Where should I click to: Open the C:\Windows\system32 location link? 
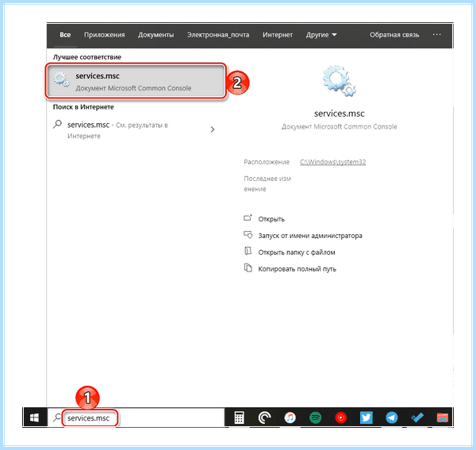pyautogui.click(x=332, y=162)
